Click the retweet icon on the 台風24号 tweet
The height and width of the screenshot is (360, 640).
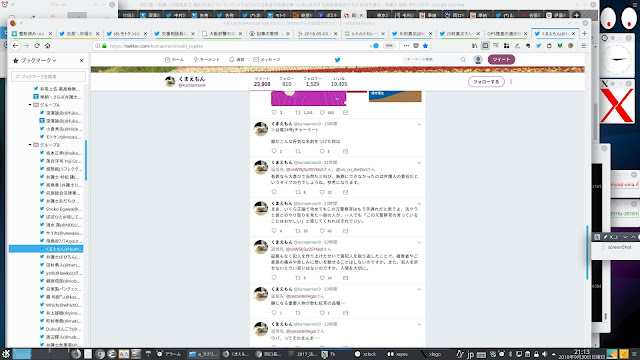point(298,151)
